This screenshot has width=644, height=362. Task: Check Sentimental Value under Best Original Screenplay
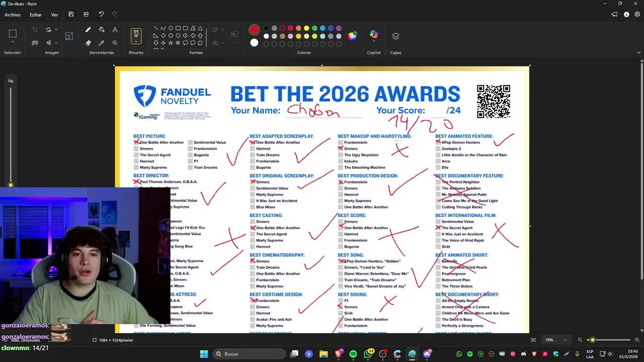pos(252,188)
